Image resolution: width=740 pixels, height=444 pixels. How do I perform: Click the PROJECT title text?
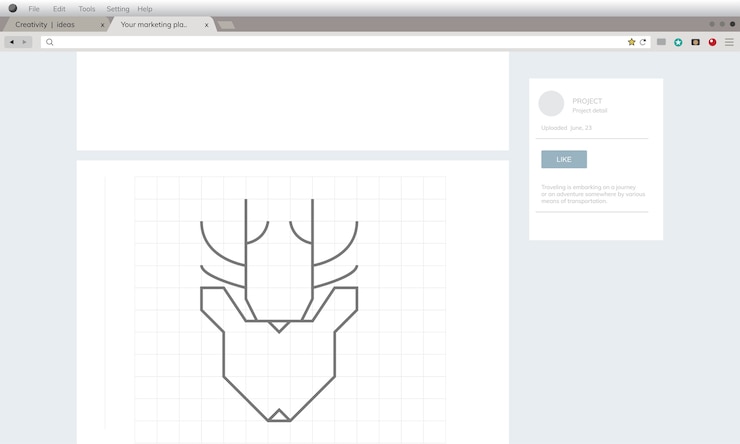[587, 101]
